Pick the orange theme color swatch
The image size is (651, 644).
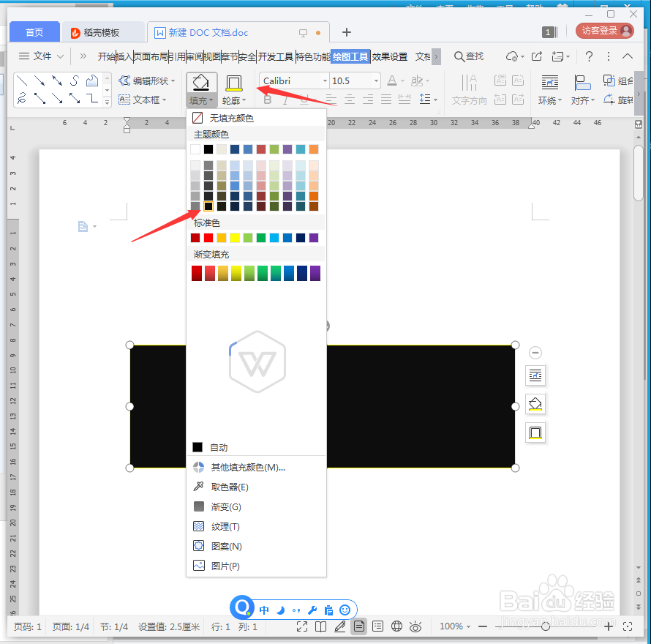click(314, 149)
